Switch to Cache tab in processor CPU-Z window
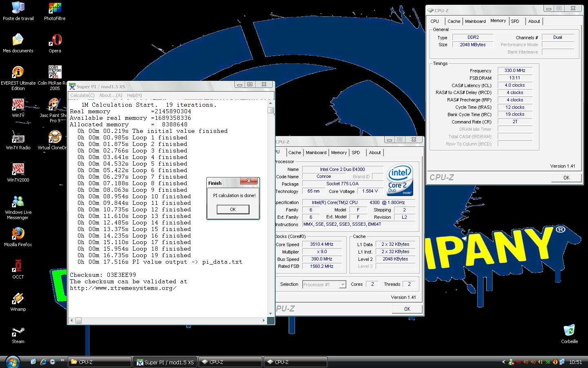Screen dimensions: 588x368 [294, 153]
